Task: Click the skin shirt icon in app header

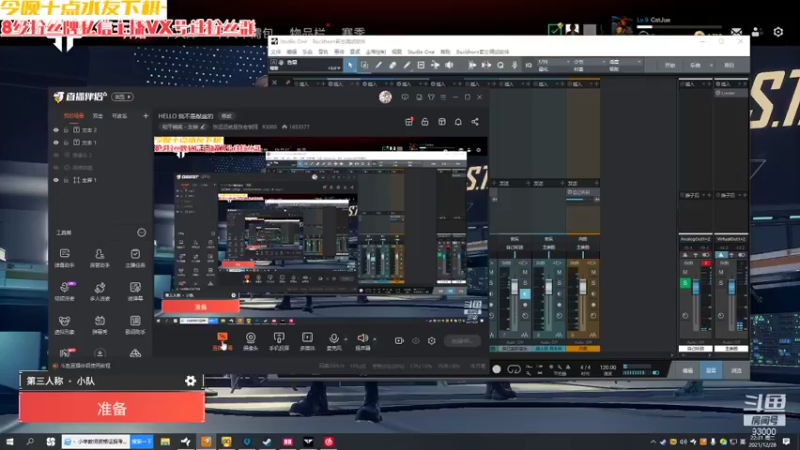Action: 431,97
